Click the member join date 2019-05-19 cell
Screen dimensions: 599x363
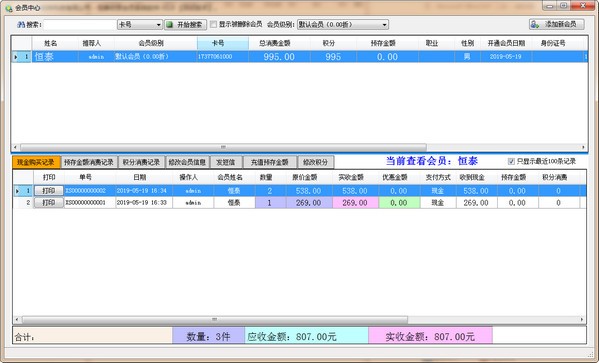506,57
